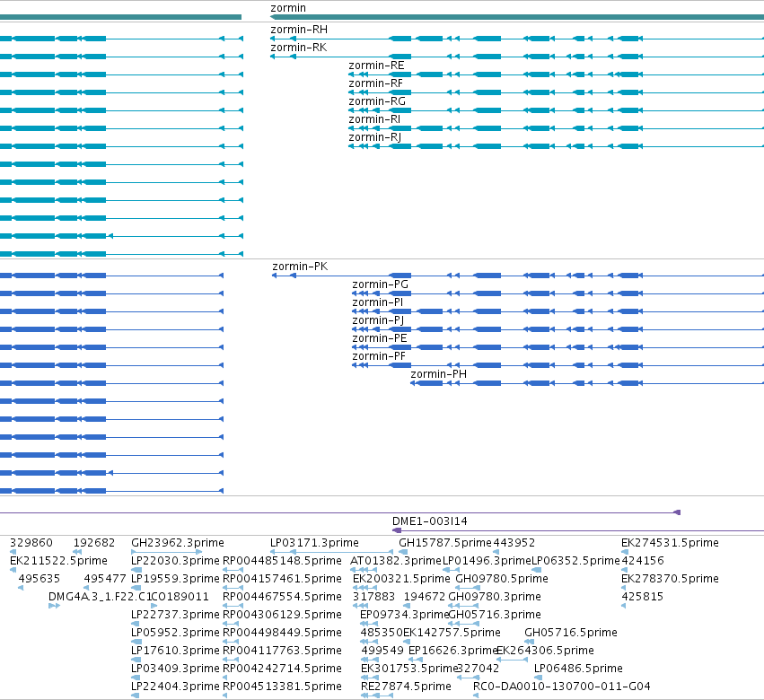Choose the GH15787.5prime label

[x=445, y=543]
